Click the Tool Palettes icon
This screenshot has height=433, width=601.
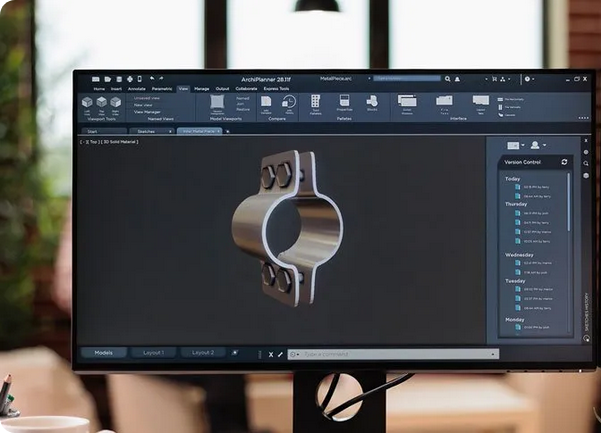[x=315, y=103]
